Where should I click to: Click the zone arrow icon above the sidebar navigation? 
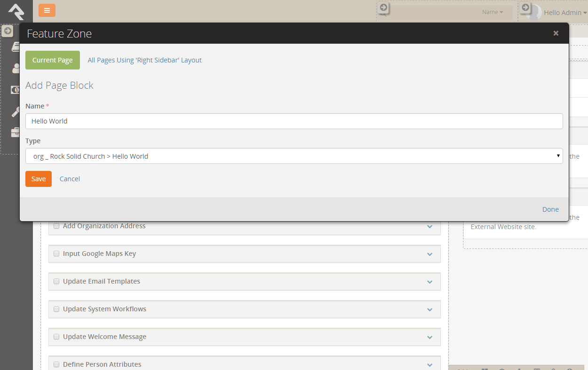coord(8,31)
